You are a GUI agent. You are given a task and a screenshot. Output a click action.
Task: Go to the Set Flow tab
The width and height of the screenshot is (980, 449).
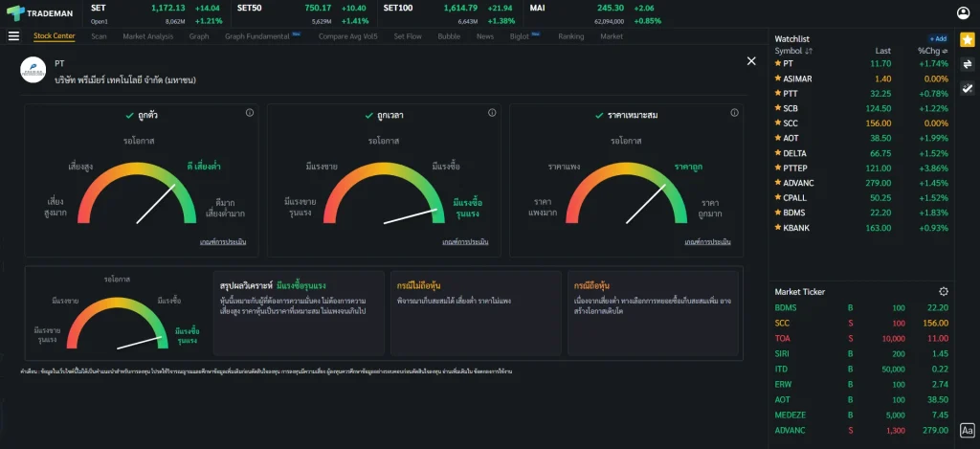(x=407, y=36)
